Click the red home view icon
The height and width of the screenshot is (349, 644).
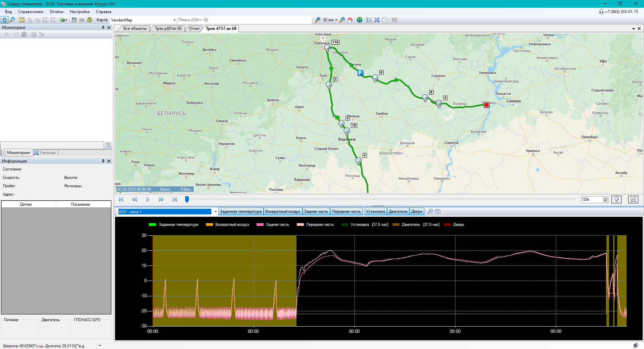point(350,20)
